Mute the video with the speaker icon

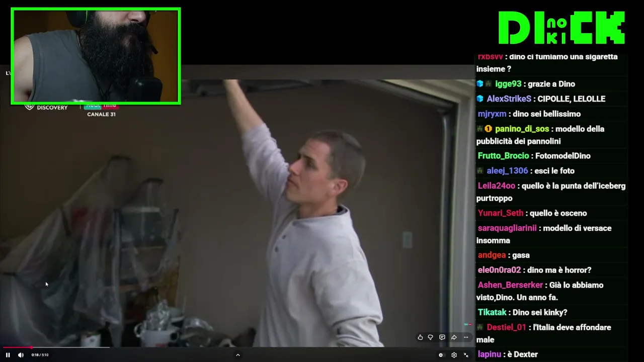pyautogui.click(x=21, y=355)
